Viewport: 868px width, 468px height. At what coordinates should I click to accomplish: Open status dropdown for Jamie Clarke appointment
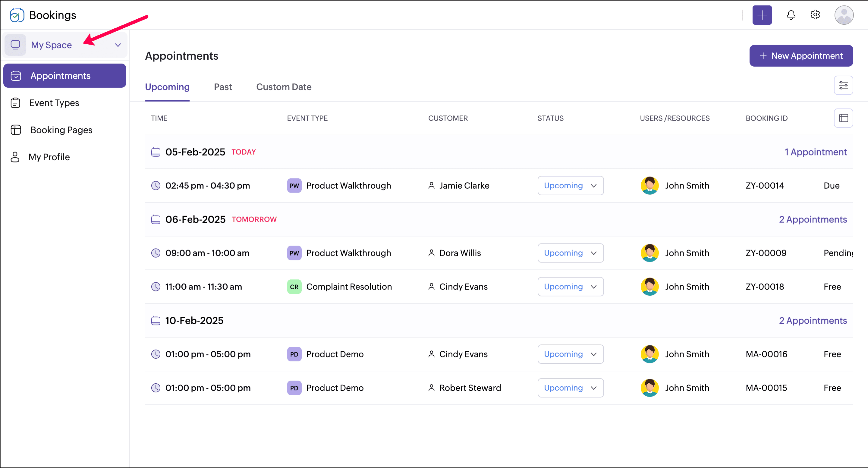(x=571, y=186)
